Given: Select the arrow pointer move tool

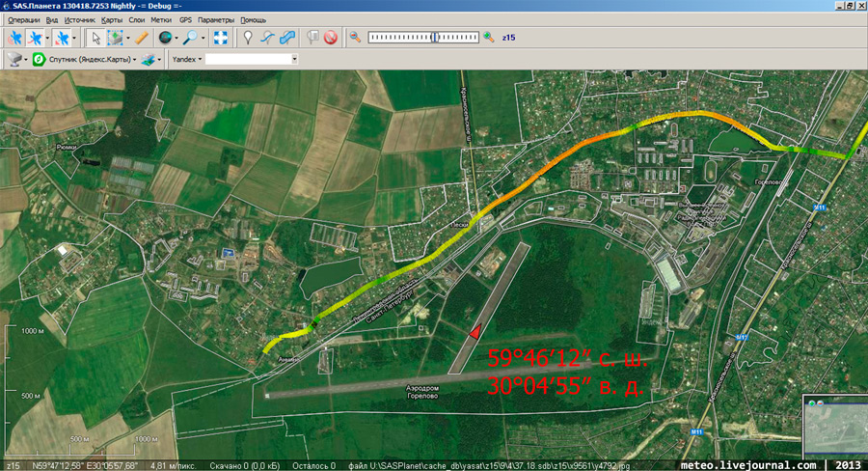Looking at the screenshot, I should (x=95, y=38).
